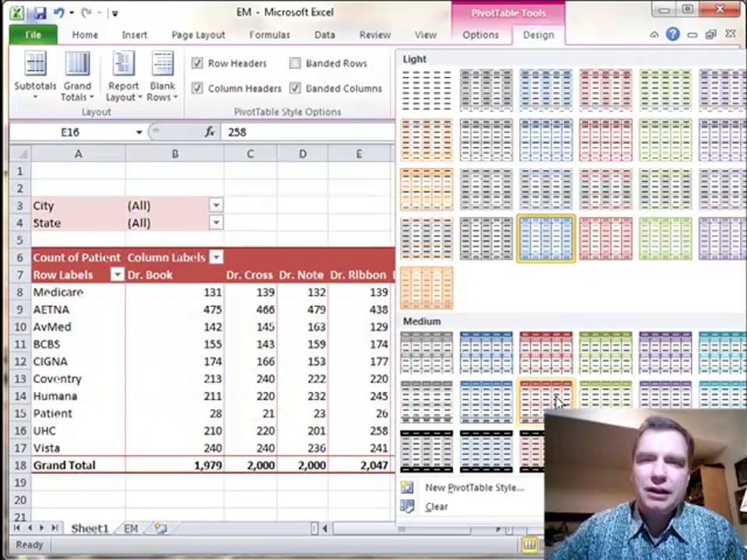Select Dr. Ribbon grand total 2,047
747x560 pixels.
pos(360,465)
